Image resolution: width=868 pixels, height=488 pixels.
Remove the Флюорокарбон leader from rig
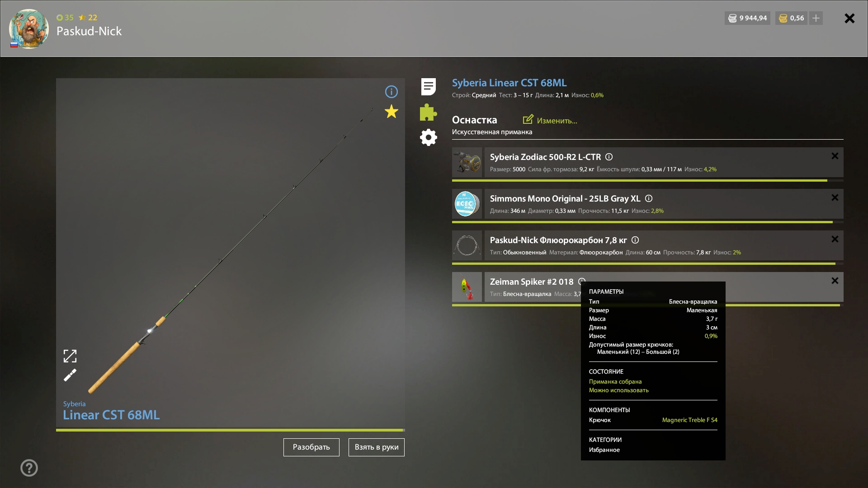835,239
